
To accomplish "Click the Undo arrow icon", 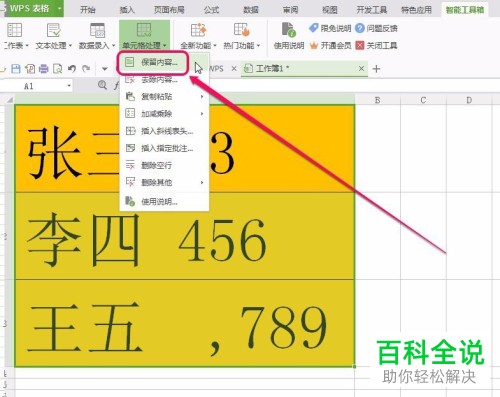I will click(72, 69).
